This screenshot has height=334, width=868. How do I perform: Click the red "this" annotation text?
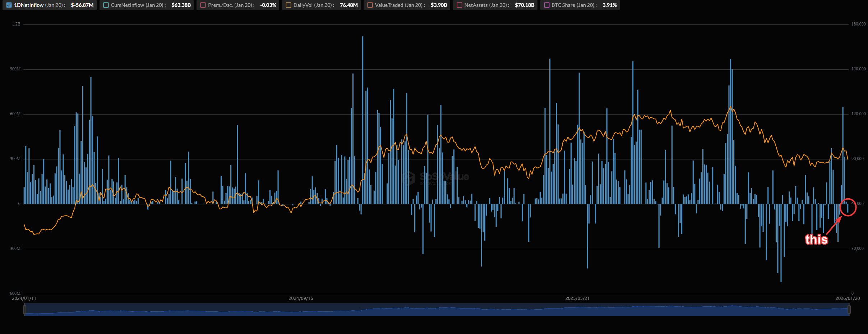[816, 239]
